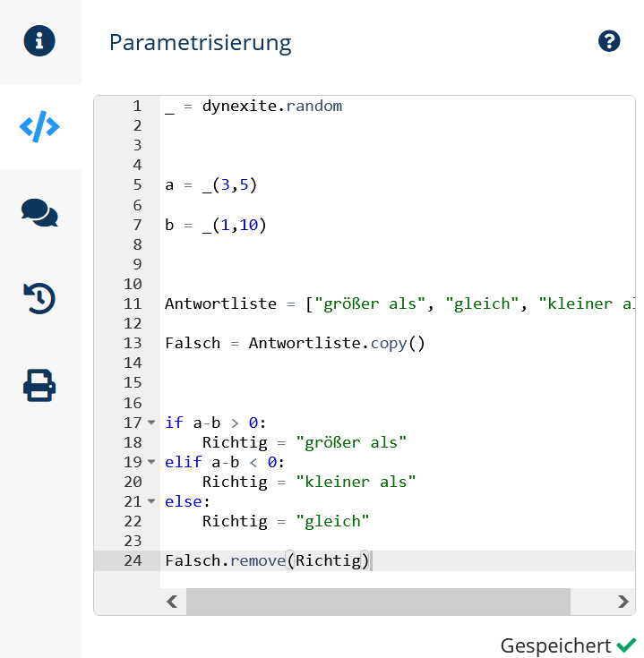
Task: Click the scroll left arrow of code editor
Action: tap(172, 602)
